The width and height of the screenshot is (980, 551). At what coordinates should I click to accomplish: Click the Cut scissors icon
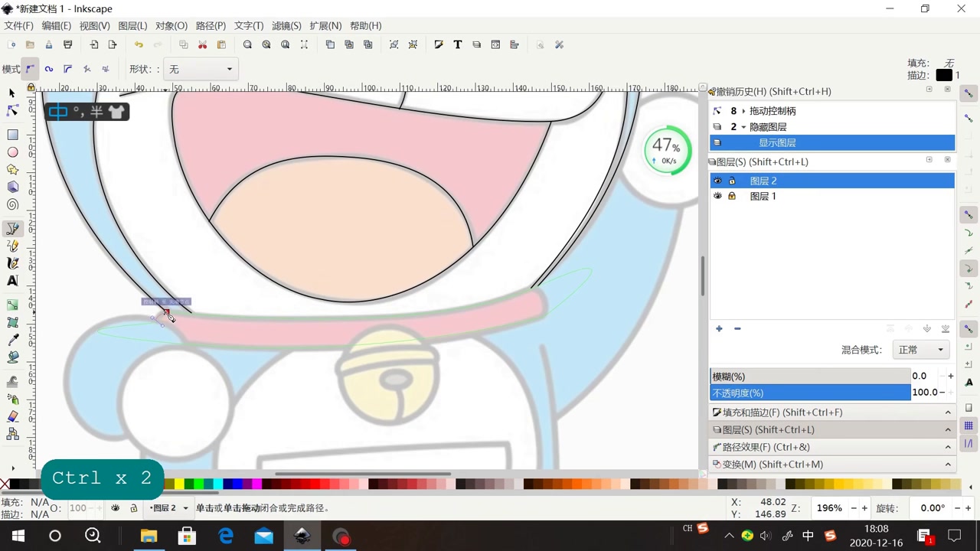pyautogui.click(x=202, y=44)
